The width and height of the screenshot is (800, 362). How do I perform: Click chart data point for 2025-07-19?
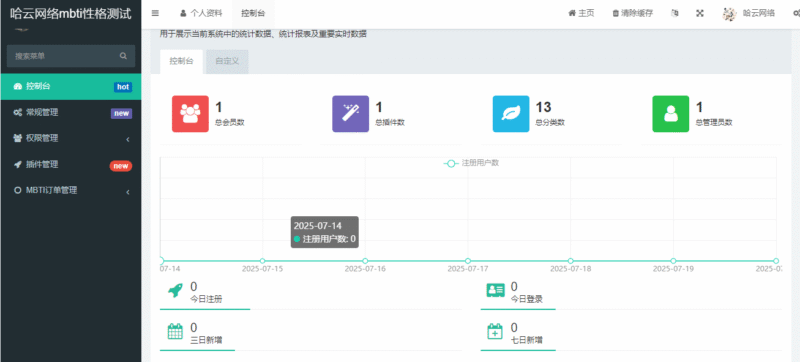click(673, 261)
